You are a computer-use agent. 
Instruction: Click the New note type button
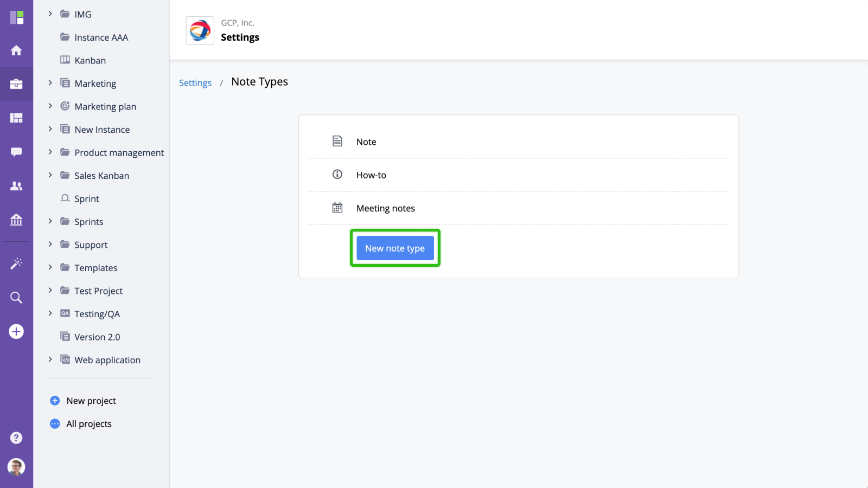pyautogui.click(x=395, y=248)
